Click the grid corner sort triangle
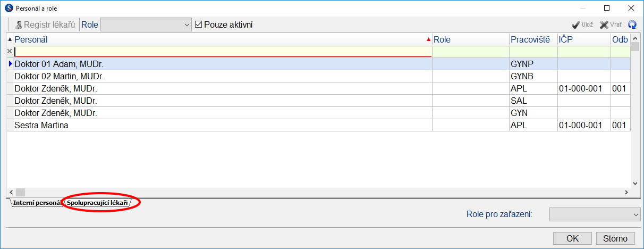644x249 pixels. coord(9,39)
